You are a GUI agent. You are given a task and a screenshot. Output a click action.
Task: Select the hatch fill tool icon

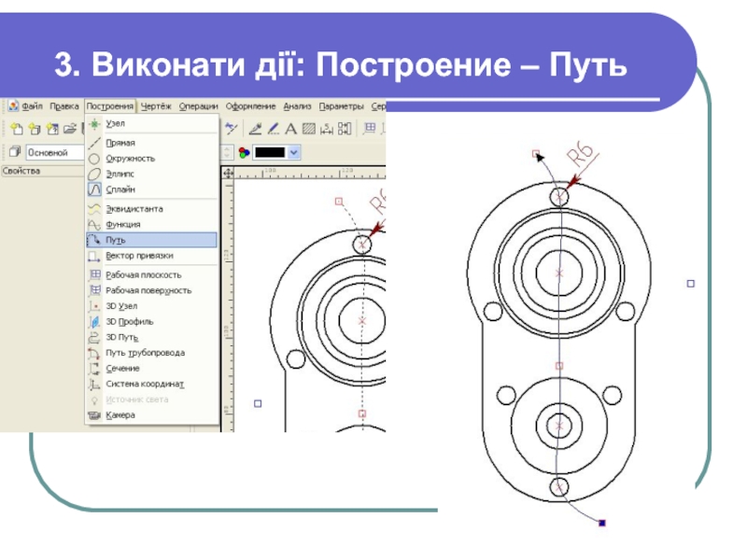[x=309, y=129]
